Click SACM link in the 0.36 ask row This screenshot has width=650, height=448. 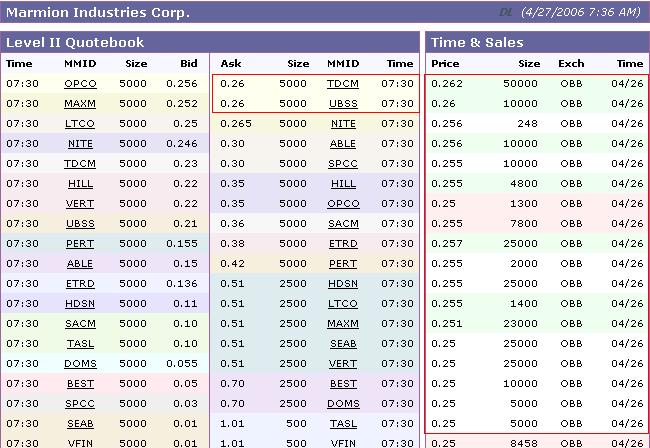[343, 224]
